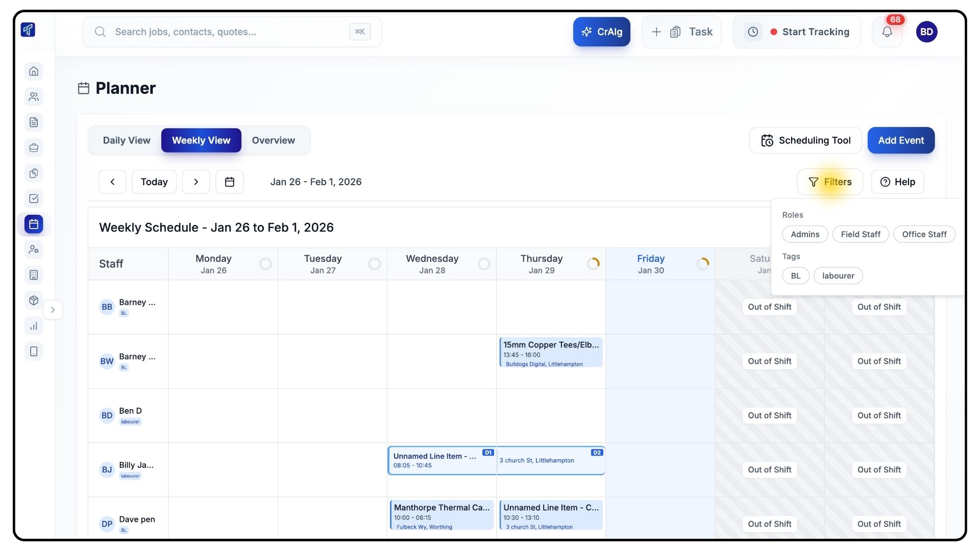Open the Home icon in sidebar

[x=34, y=71]
